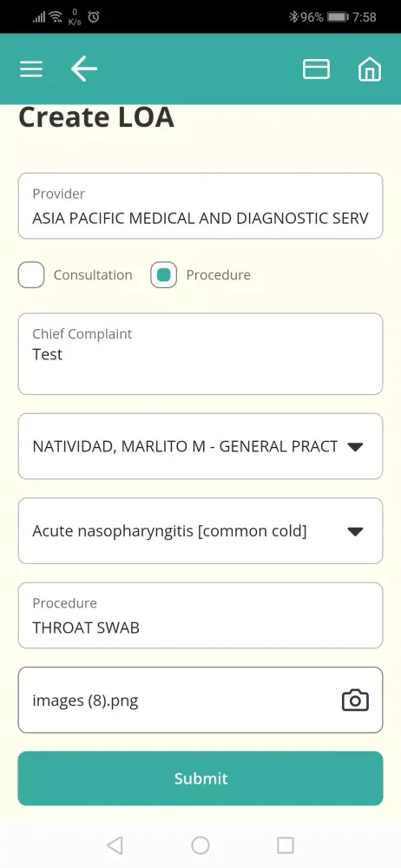Submit the LOA form
Image resolution: width=401 pixels, height=868 pixels.
pos(200,779)
